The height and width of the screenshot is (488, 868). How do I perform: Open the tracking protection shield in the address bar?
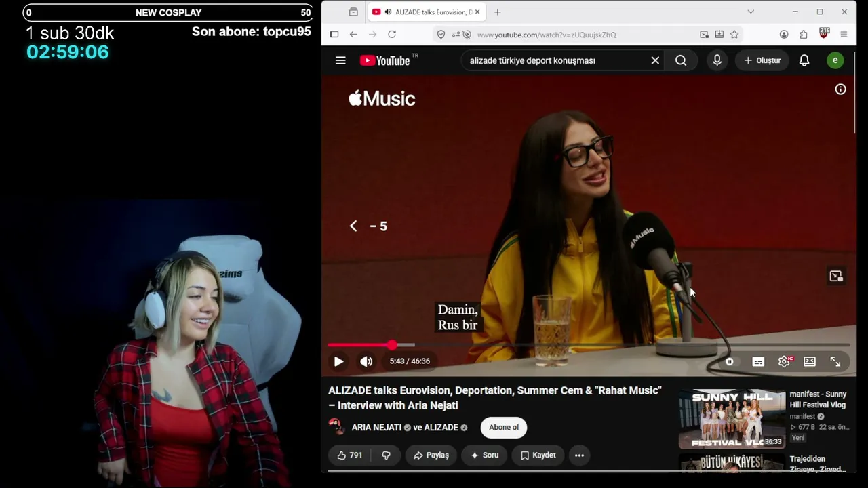click(x=441, y=35)
